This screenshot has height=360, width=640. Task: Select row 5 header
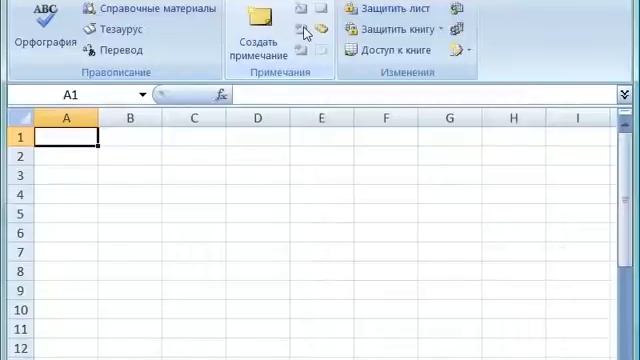coord(21,214)
